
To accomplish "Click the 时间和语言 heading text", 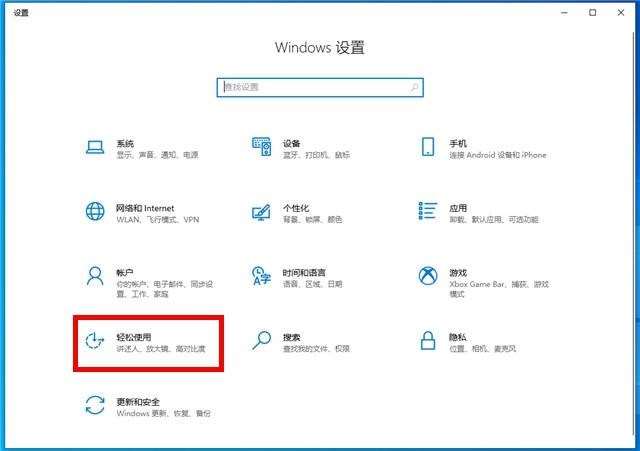I will 304,272.
